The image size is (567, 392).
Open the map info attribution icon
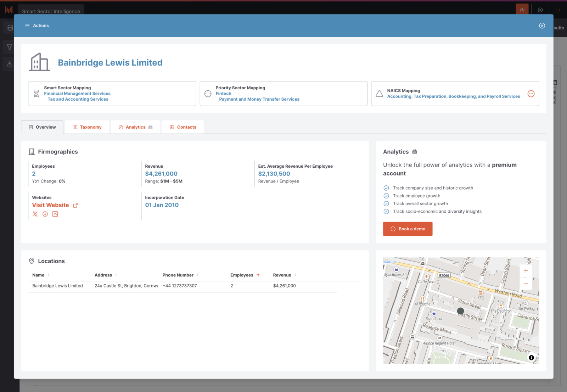[x=531, y=358]
